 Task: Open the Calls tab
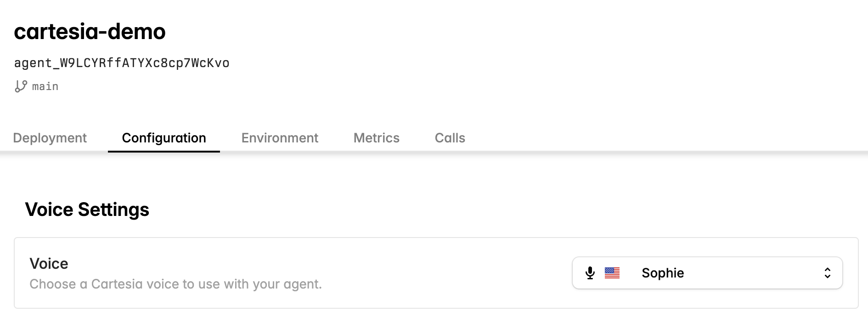click(450, 138)
